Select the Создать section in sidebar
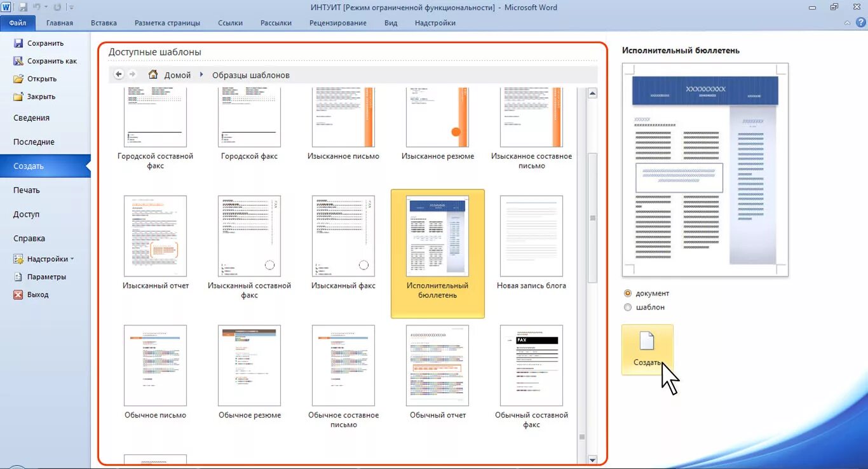This screenshot has height=469, width=868. 45,166
